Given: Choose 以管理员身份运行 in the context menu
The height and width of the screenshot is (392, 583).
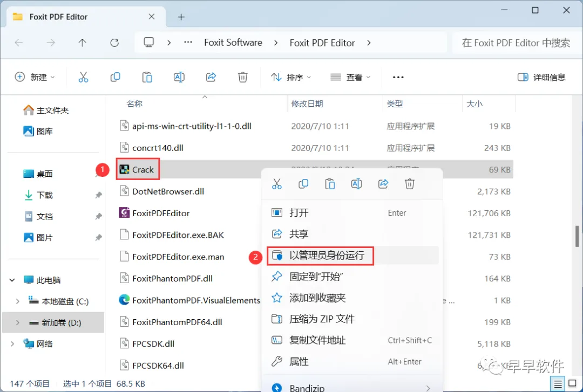Looking at the screenshot, I should coord(352,255).
